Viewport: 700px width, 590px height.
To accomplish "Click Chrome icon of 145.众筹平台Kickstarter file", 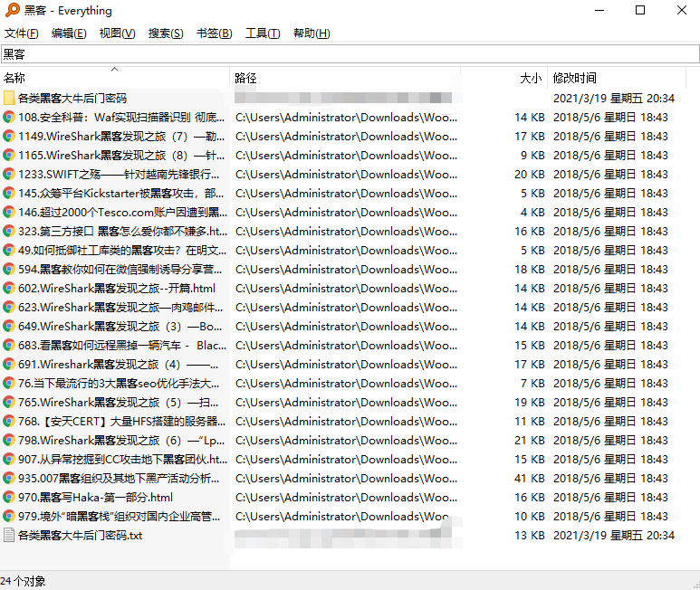I will pos(8,193).
